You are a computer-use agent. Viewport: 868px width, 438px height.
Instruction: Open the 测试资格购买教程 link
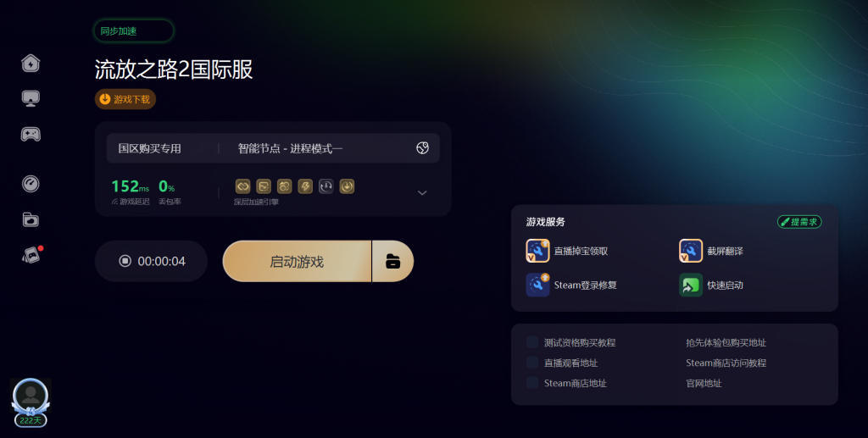[580, 343]
